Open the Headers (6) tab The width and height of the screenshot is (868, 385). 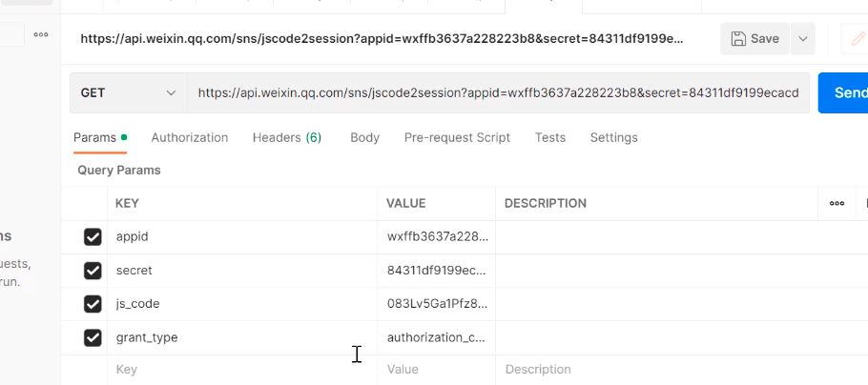click(x=287, y=137)
